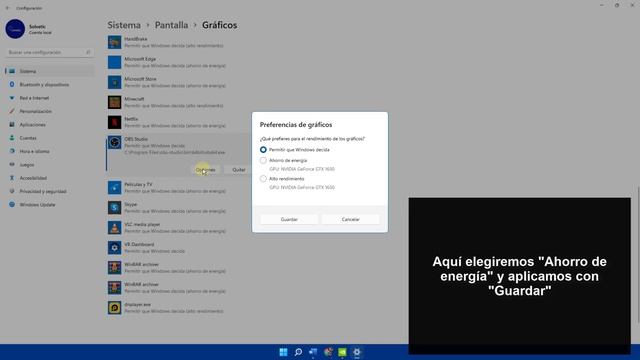Click the Skype app icon
Viewport: 640px width, 360px height.
114,207
